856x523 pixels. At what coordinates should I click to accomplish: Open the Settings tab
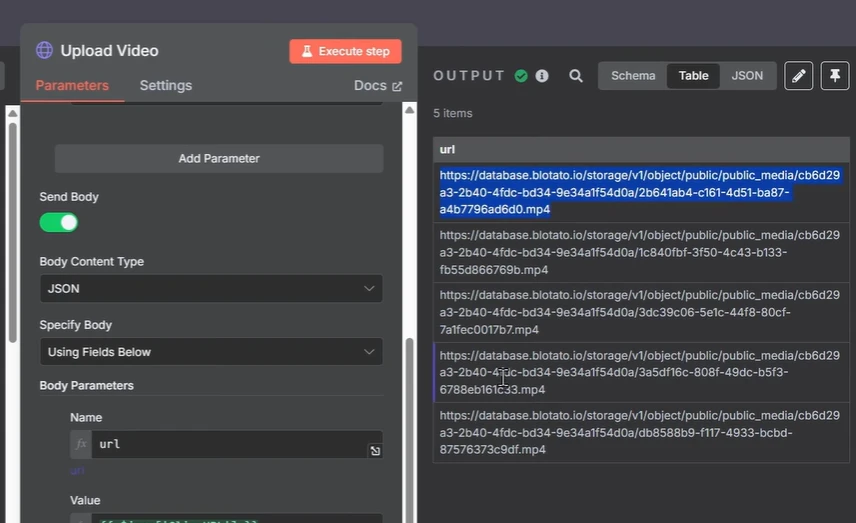(x=166, y=85)
